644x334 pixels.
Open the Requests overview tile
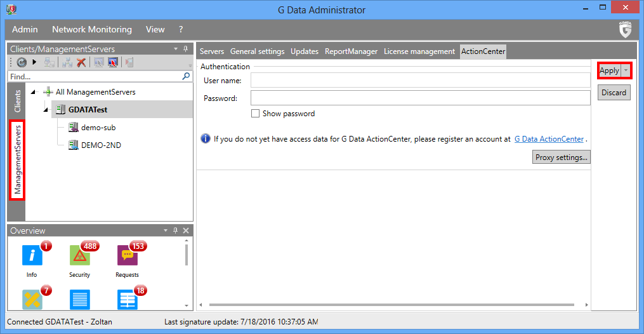pos(128,255)
